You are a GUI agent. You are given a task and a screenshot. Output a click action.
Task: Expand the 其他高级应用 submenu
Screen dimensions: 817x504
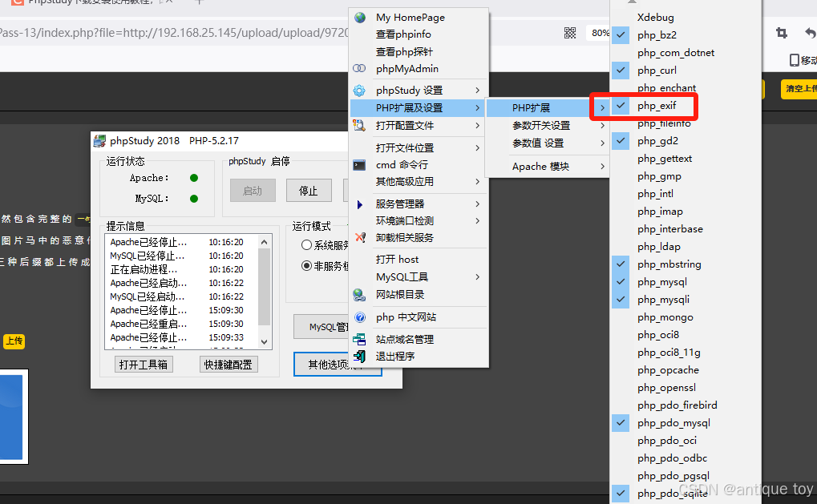click(419, 182)
